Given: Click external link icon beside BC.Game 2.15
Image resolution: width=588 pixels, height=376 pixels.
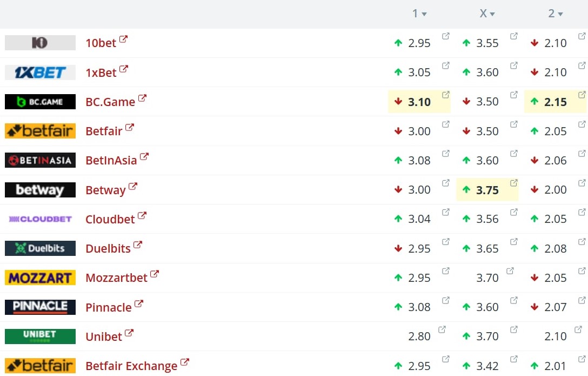Looking at the screenshot, I should [x=582, y=95].
